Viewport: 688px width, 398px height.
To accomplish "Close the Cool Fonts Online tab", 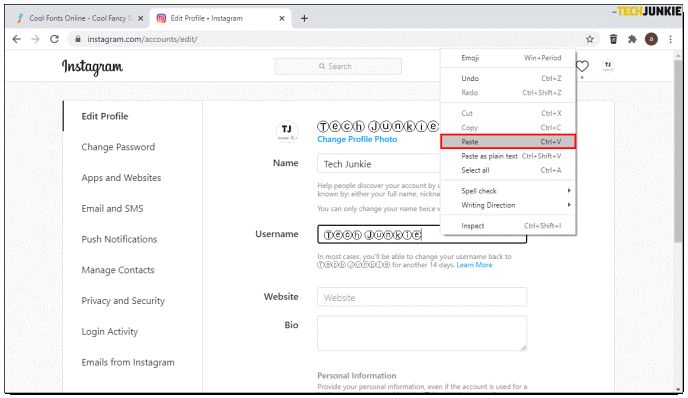I will 140,18.
